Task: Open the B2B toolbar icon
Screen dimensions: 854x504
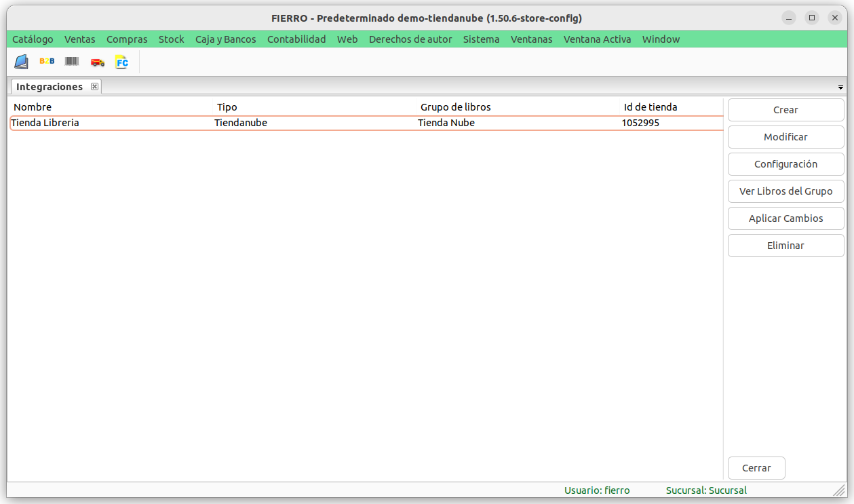Action: pyautogui.click(x=47, y=62)
